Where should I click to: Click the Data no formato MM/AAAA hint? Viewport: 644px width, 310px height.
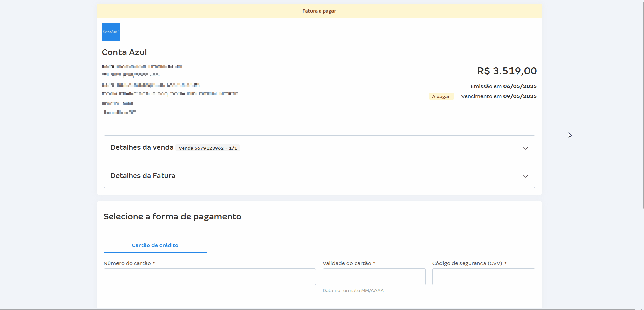(353, 290)
